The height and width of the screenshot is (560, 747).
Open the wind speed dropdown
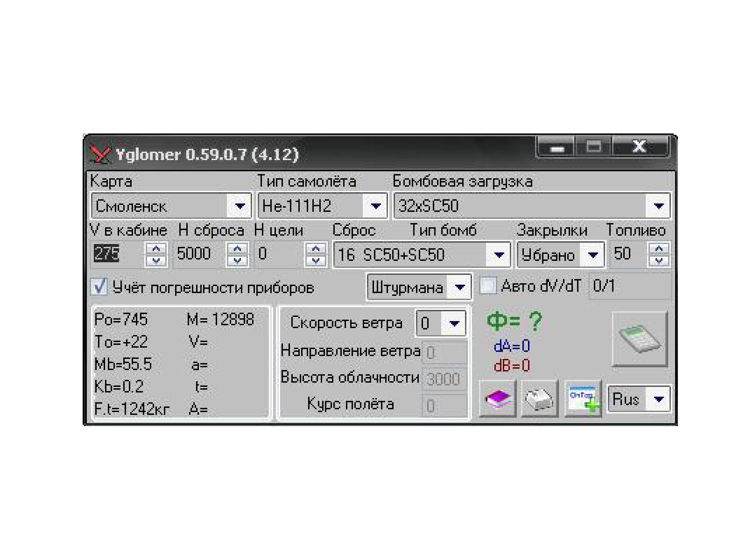pos(441,323)
